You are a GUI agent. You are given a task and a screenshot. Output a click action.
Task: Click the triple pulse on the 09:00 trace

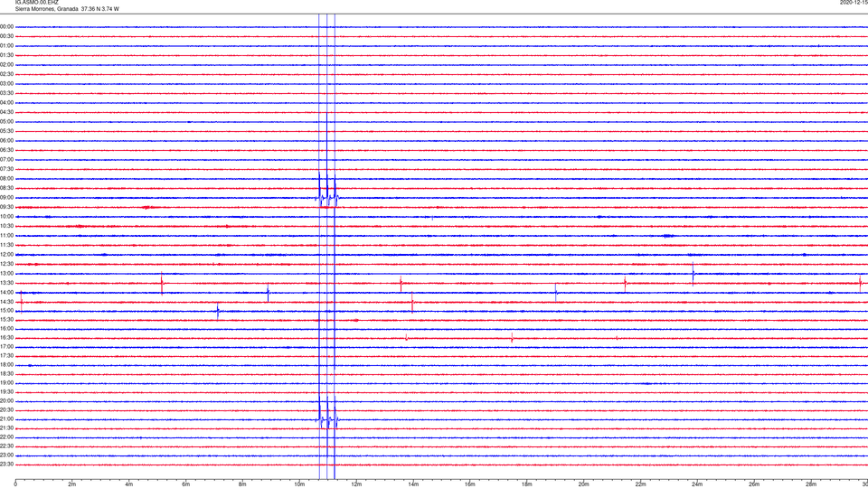point(327,191)
